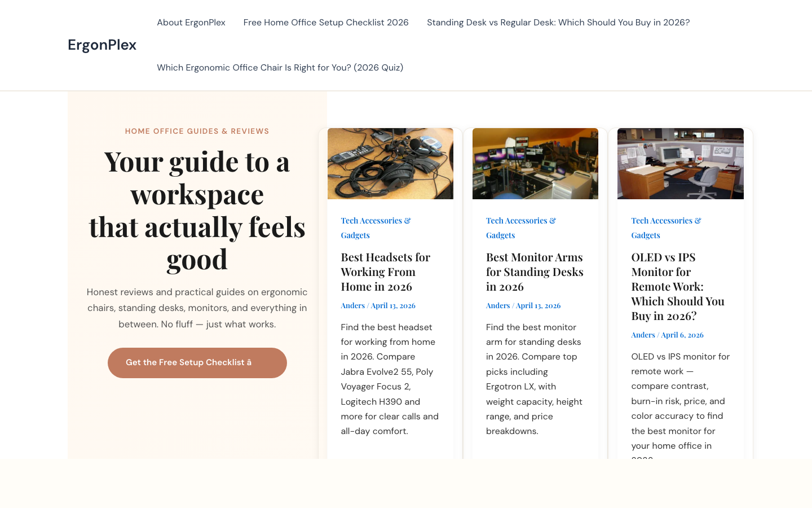The width and height of the screenshot is (812, 508).
Task: Click author Anders on the monitor arms post
Action: click(x=497, y=305)
